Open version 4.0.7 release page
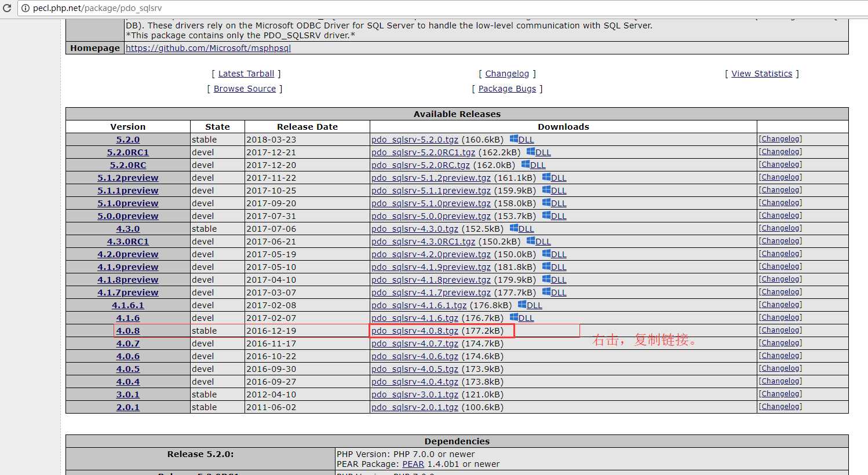868x475 pixels. click(x=128, y=344)
